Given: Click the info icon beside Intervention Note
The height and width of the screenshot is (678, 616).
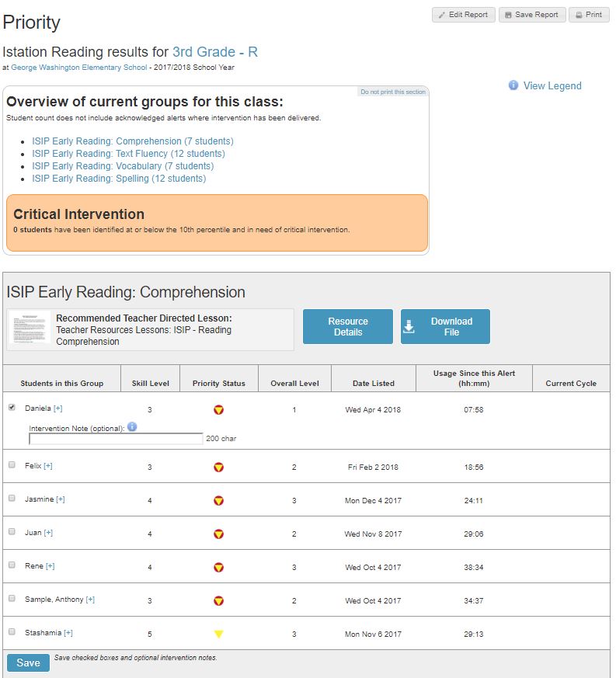Looking at the screenshot, I should pos(132,427).
